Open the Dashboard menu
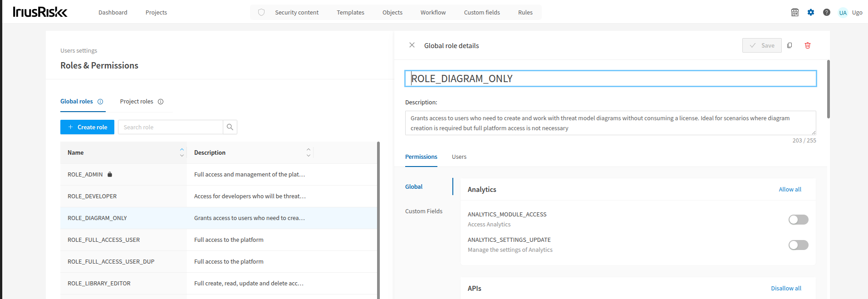868x299 pixels. (113, 12)
